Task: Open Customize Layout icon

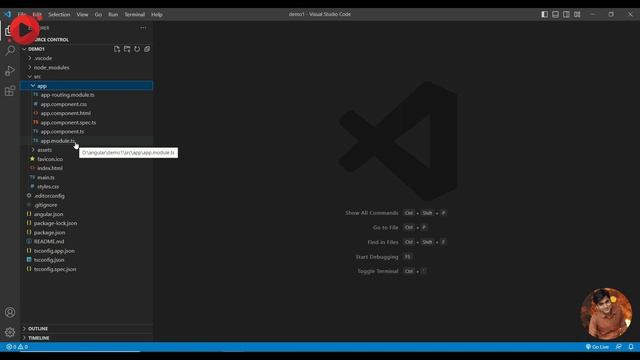Action: pos(577,14)
